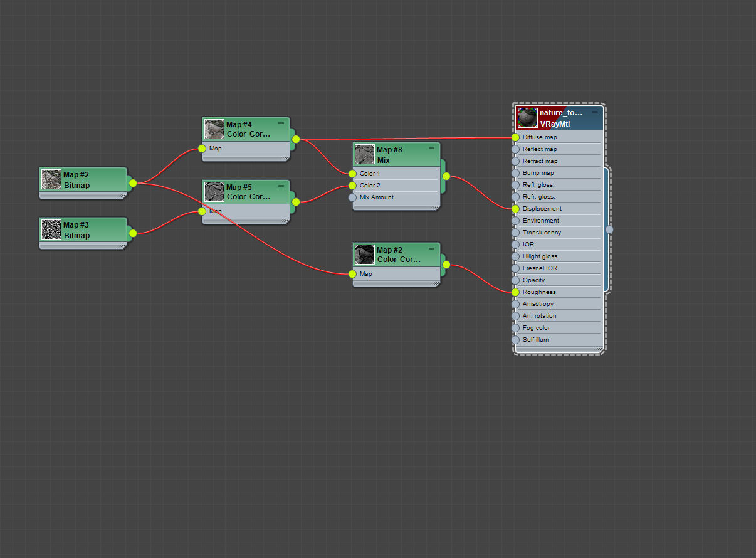
Task: Collapse the Map #5 Color Correction node
Action: click(x=281, y=186)
